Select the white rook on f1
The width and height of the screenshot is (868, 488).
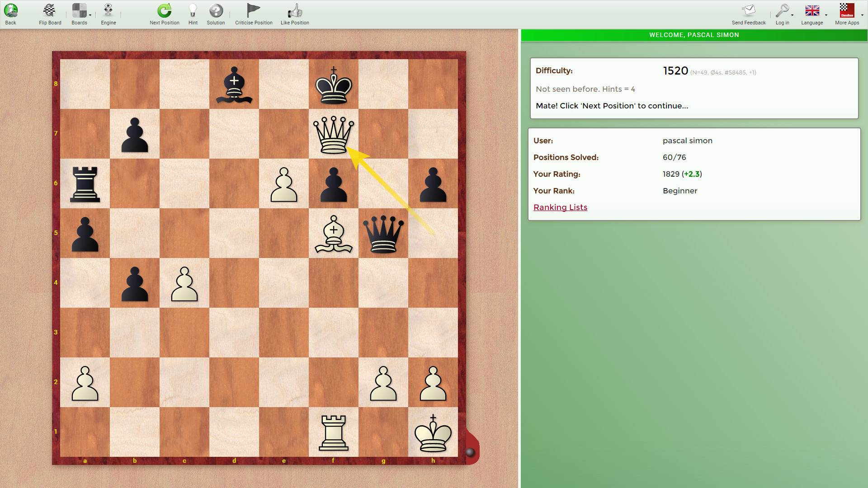pos(333,432)
